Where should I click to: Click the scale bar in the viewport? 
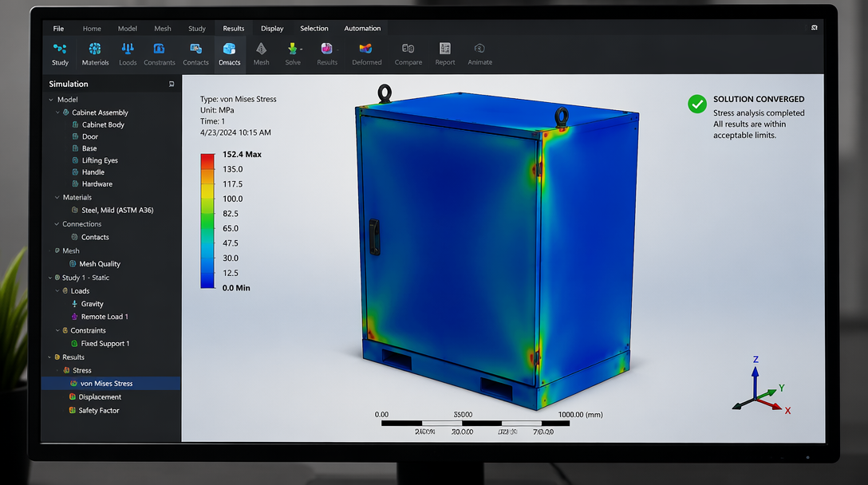tap(475, 424)
